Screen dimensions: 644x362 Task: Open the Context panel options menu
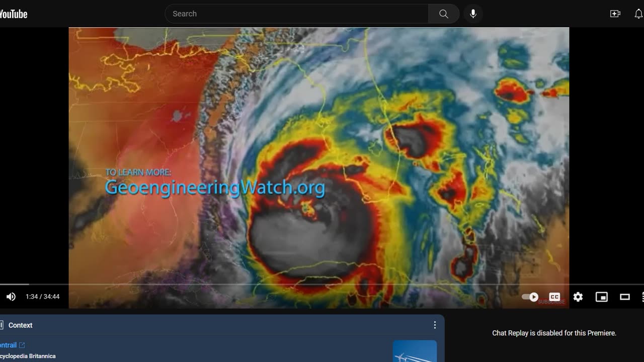435,325
